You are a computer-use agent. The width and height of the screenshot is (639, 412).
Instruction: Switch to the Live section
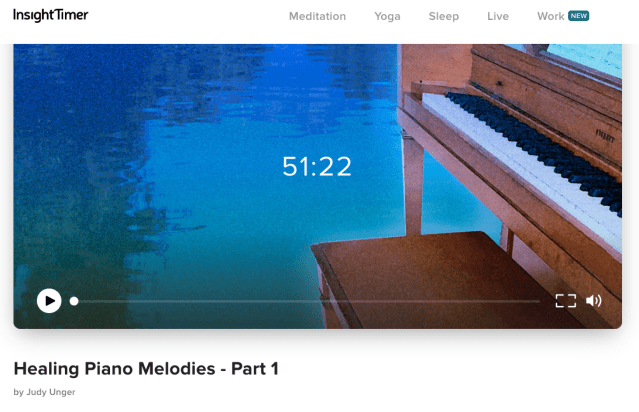(x=498, y=16)
